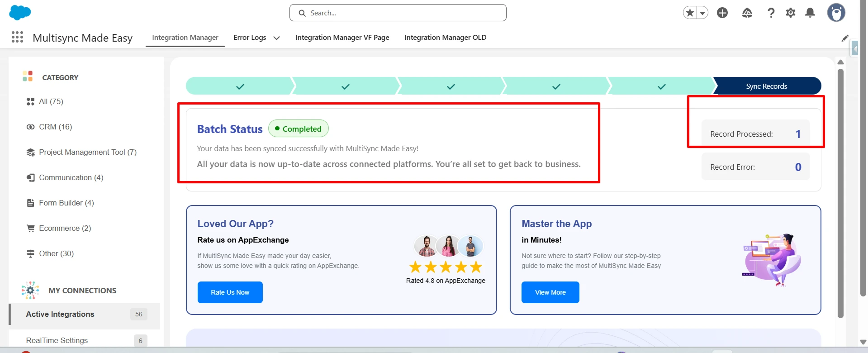Viewport: 868px width, 353px height.
Task: Click the My Connections gear icon
Action: pos(30,290)
